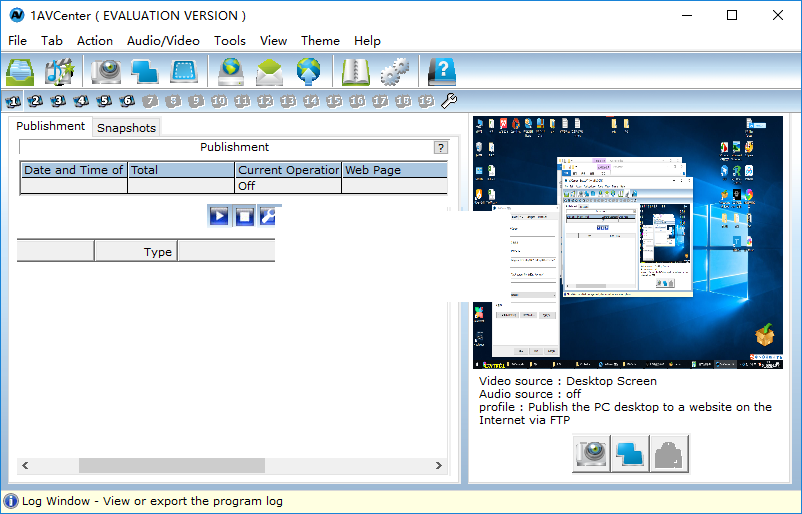Viewport: 802px width, 514px height.
Task: Click the horizontal scrollbar thumb
Action: pos(172,465)
